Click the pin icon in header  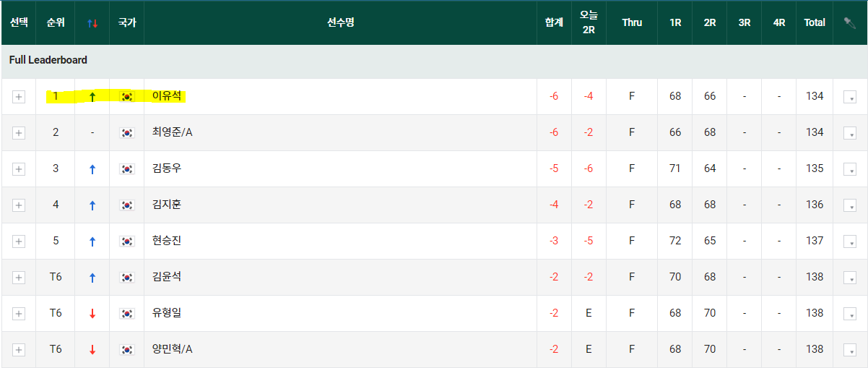[x=849, y=22]
